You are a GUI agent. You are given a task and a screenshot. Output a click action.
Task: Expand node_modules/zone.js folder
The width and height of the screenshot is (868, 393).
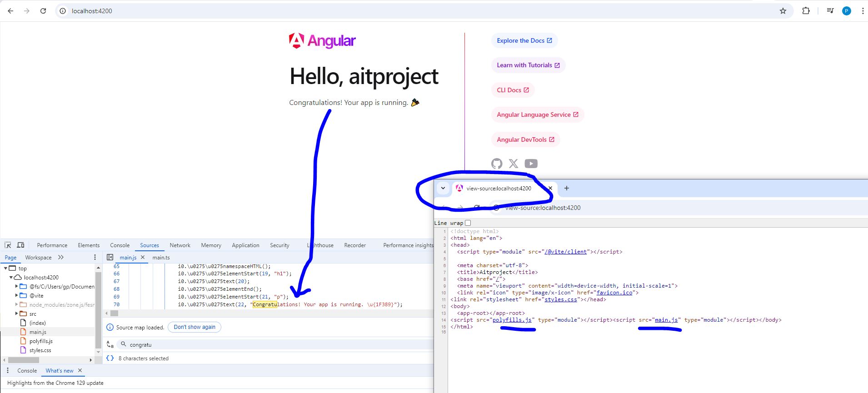(x=16, y=304)
